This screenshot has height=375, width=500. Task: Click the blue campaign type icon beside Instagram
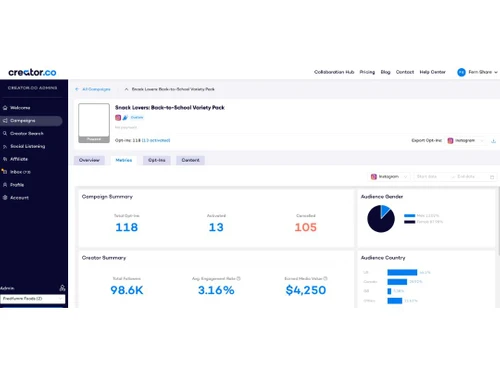pyautogui.click(x=125, y=117)
